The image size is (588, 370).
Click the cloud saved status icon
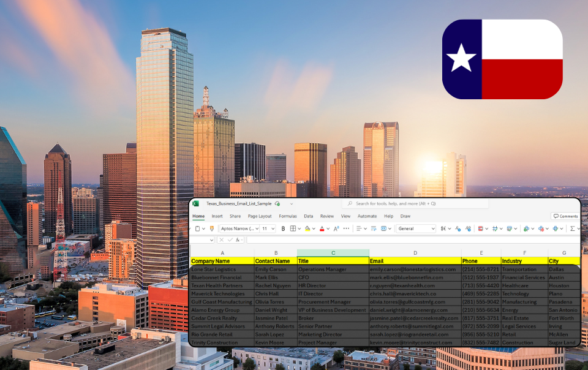click(x=277, y=203)
